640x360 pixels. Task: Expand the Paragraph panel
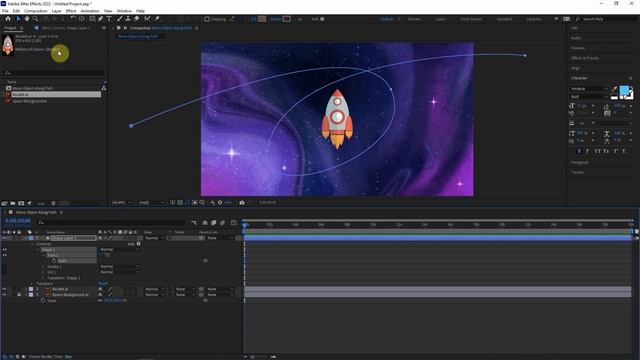coord(580,162)
